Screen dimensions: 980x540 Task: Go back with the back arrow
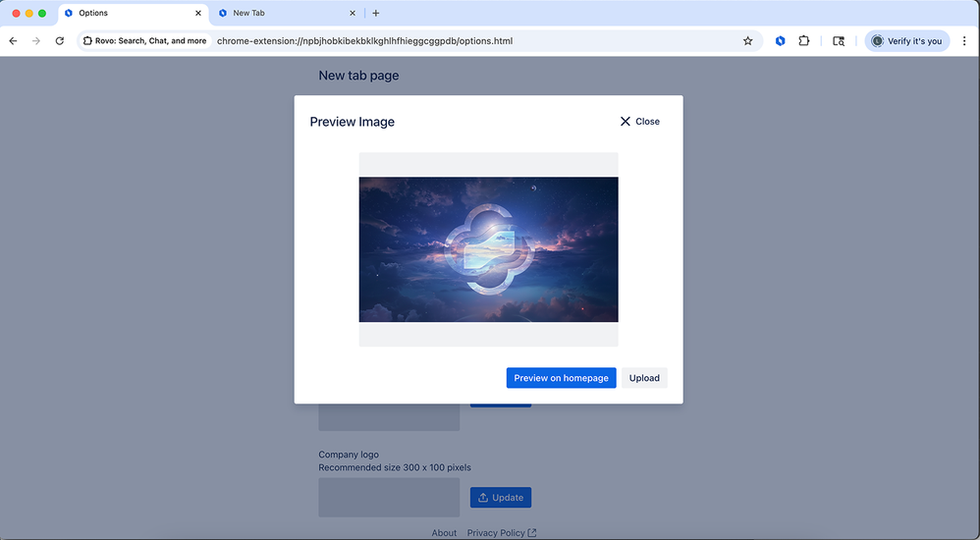tap(13, 40)
